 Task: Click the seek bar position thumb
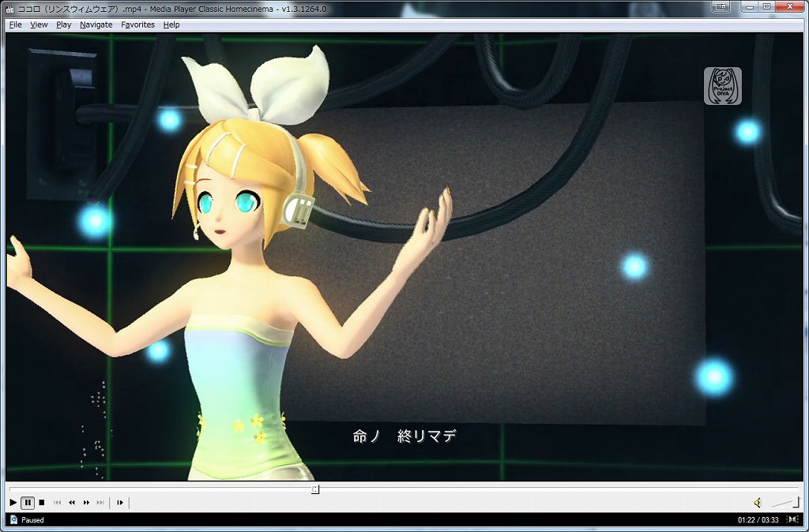315,489
